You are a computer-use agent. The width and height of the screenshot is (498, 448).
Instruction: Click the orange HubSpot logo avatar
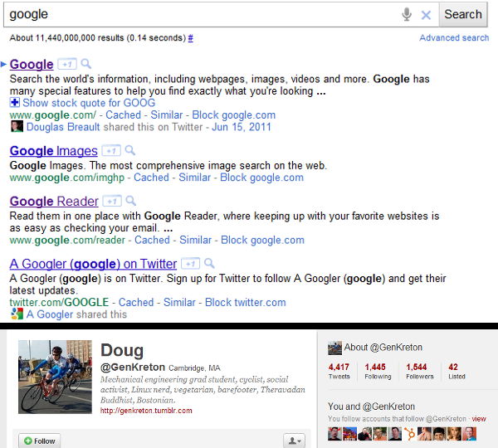click(409, 434)
